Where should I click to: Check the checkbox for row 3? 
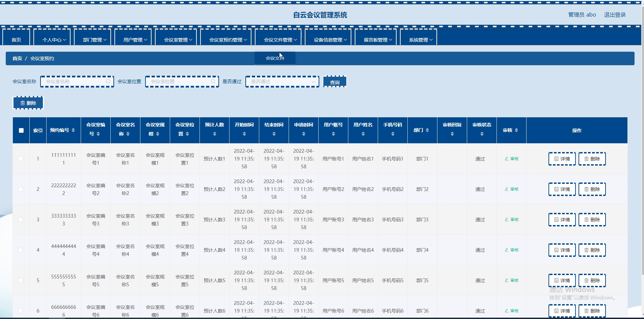(x=21, y=220)
